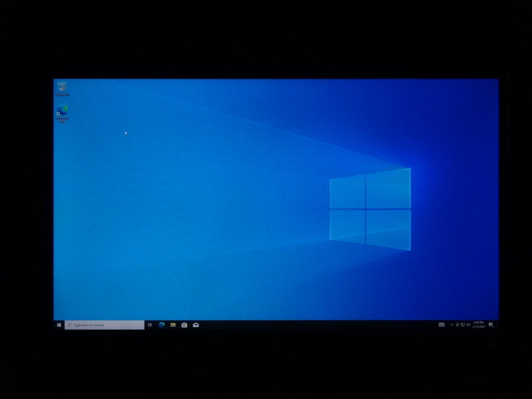
Task: Click the touch keyboard tray icon
Action: (441, 325)
